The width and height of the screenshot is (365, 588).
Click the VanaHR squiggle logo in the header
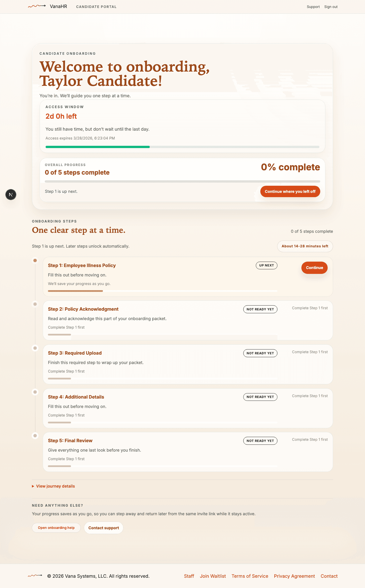(36, 6)
